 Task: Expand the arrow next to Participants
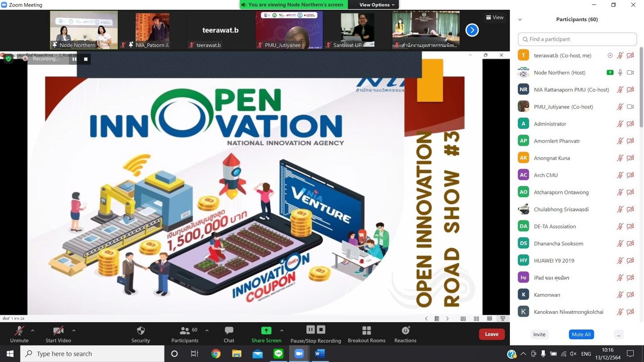point(207,331)
